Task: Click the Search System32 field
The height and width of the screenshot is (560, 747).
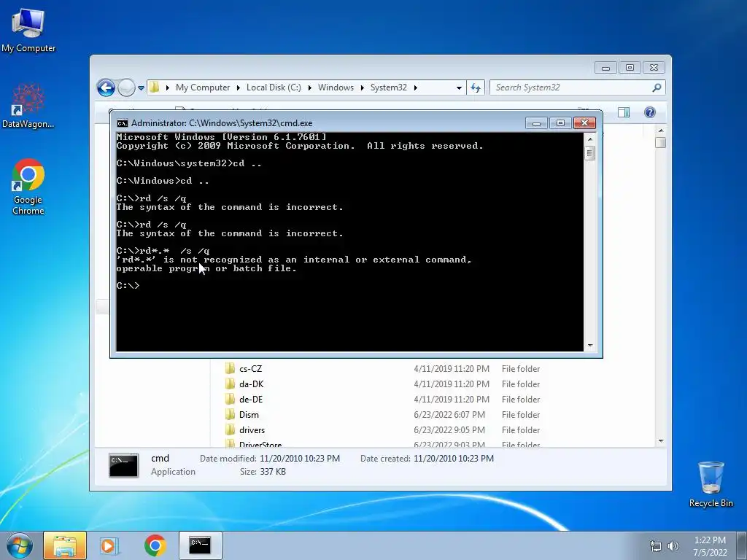Action: pyautogui.click(x=570, y=87)
